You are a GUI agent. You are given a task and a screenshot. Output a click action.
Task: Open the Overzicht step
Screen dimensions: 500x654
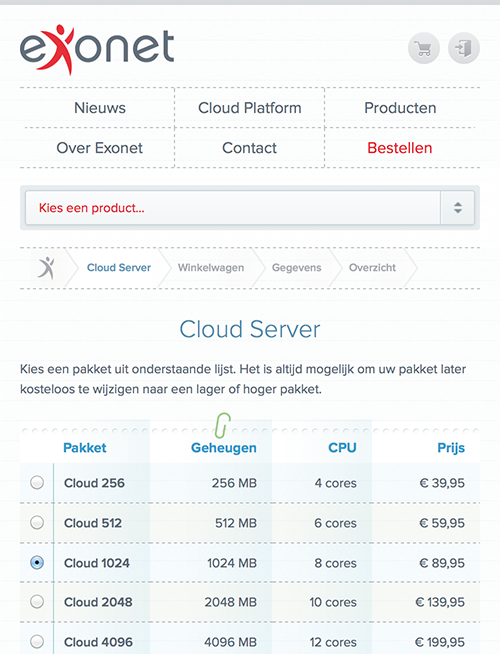(372, 268)
